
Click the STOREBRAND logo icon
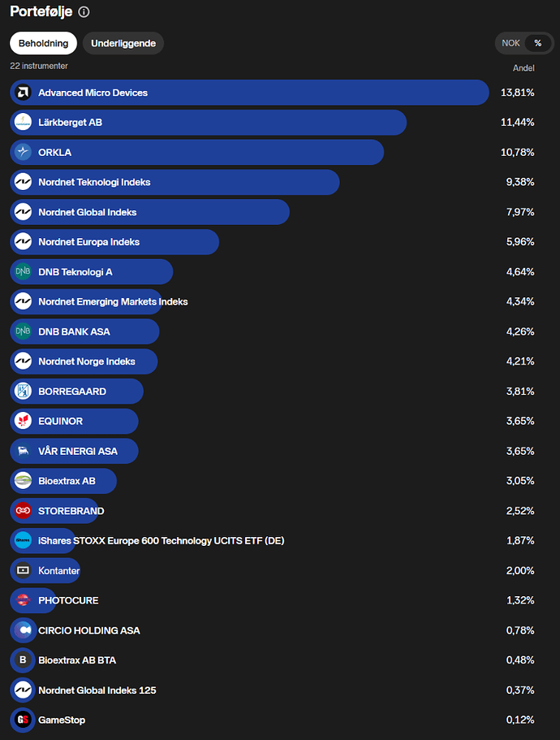coord(23,511)
